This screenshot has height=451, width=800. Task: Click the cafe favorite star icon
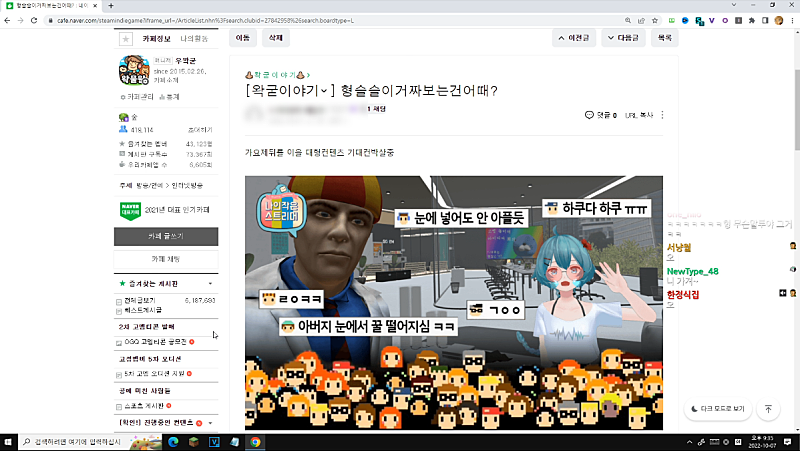point(126,39)
